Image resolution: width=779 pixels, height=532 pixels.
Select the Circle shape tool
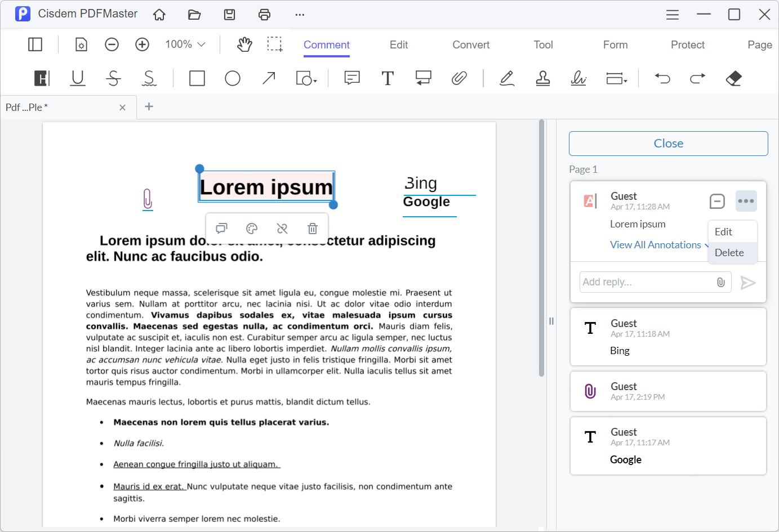click(233, 78)
